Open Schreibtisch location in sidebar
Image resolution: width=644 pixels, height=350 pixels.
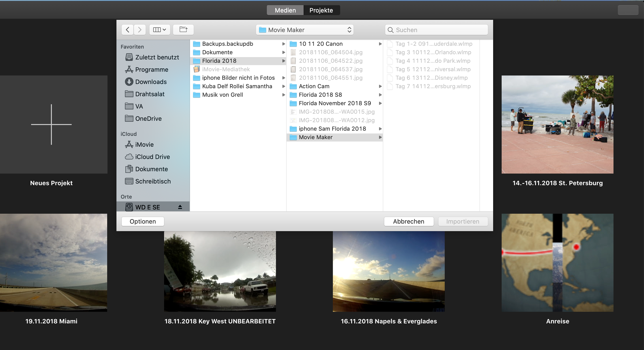click(153, 181)
